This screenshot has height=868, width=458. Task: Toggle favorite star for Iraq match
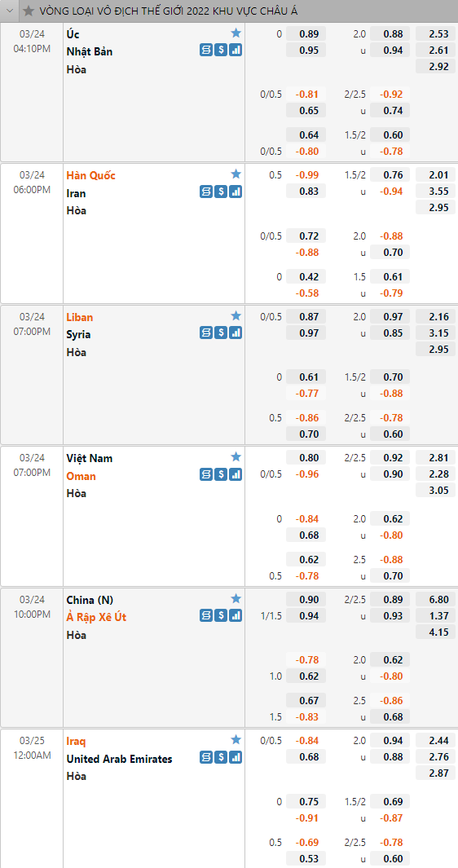pos(236,739)
